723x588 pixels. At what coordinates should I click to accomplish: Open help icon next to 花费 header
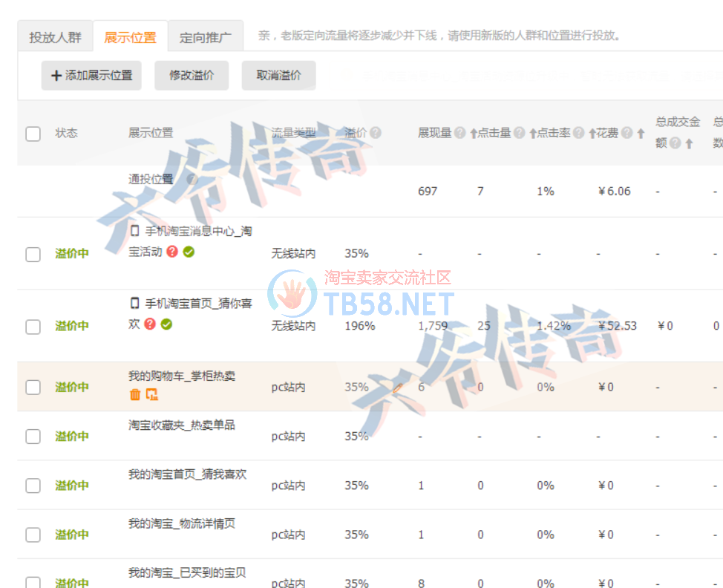627,133
